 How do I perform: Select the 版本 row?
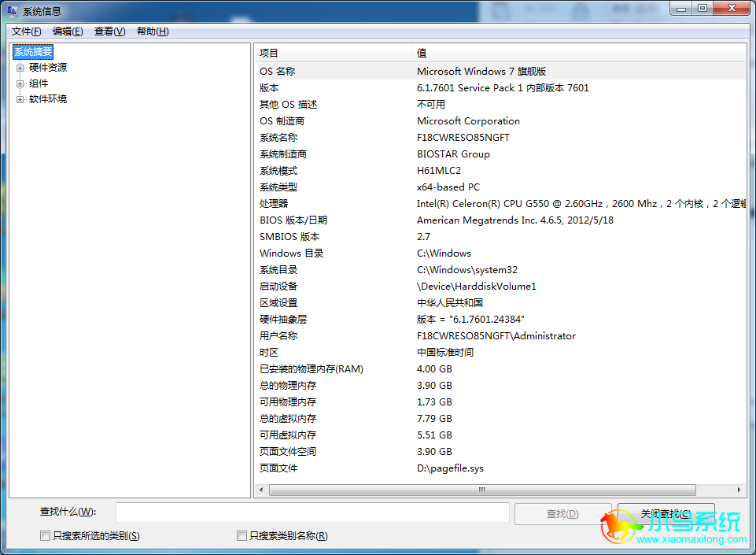pos(500,88)
